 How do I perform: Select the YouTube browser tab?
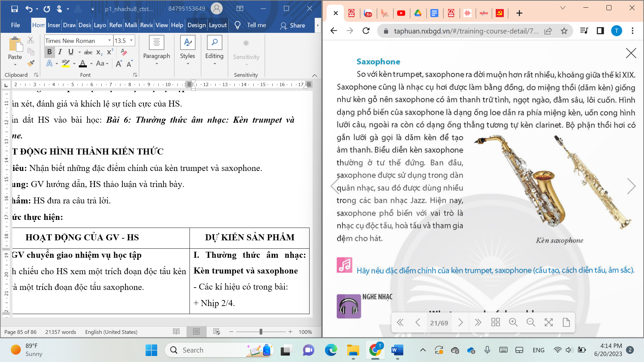(401, 13)
